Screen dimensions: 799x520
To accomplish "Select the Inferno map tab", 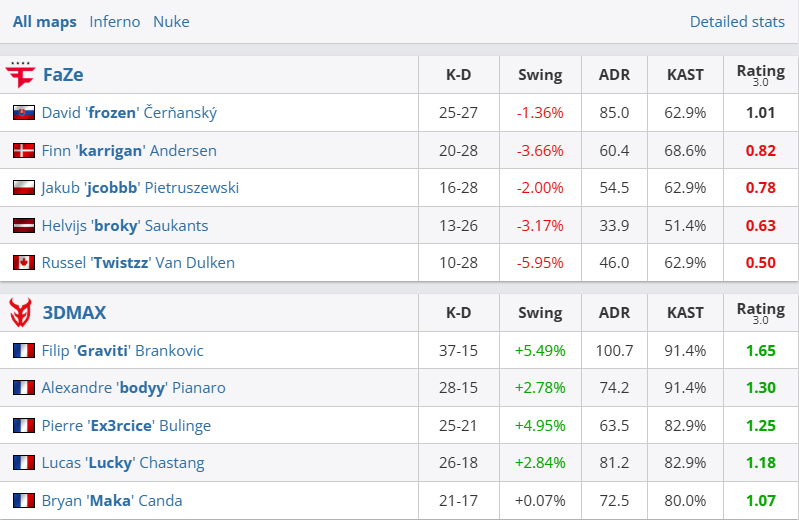I will point(115,22).
